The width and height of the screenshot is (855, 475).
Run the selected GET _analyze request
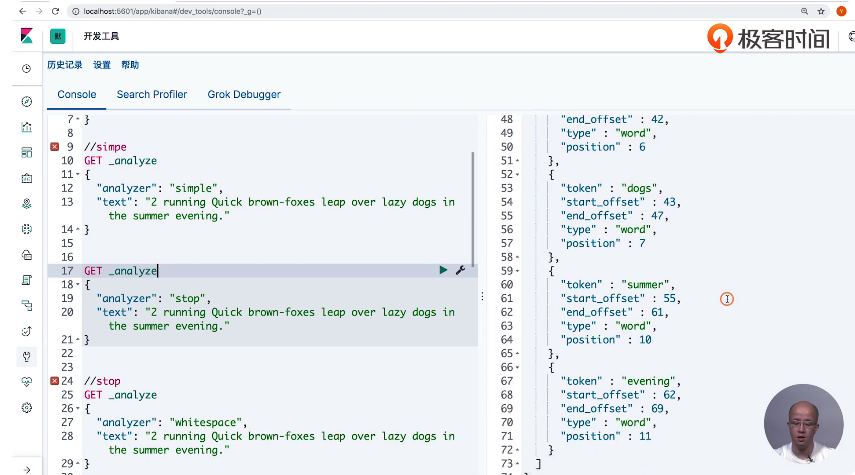click(x=444, y=270)
